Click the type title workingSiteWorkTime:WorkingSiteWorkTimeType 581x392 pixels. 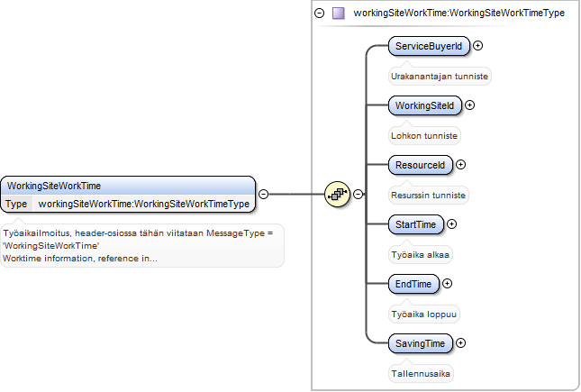(x=458, y=13)
